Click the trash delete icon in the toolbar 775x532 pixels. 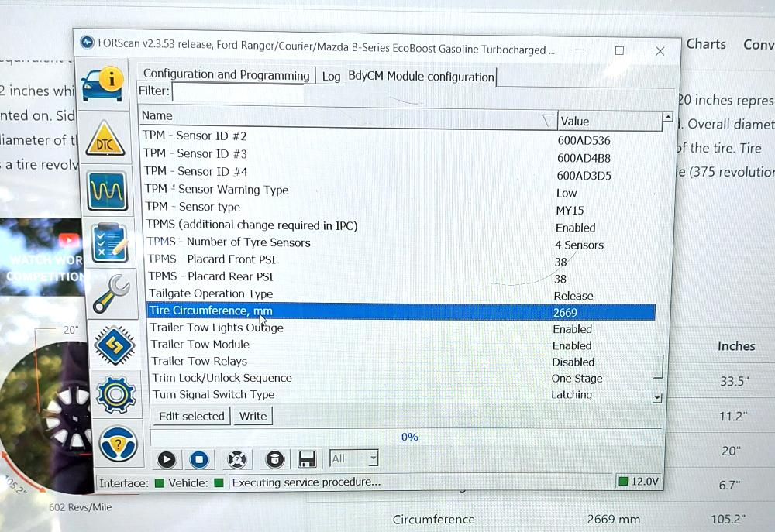(x=275, y=460)
